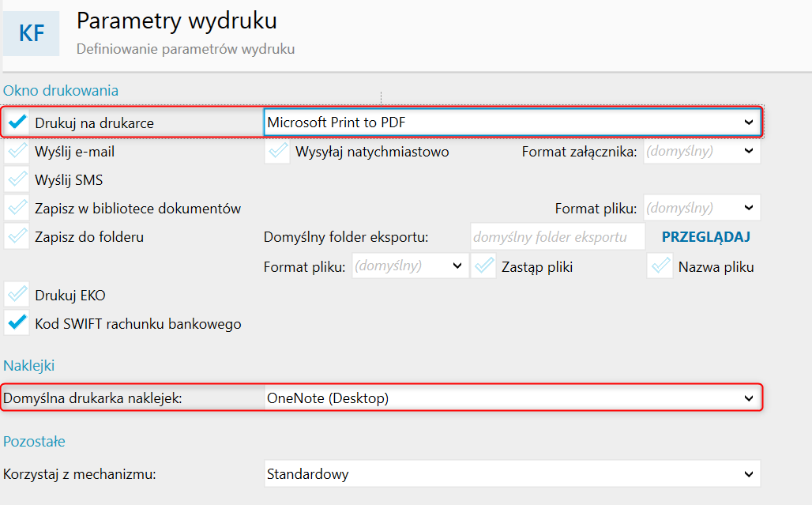Enable the Wyślij e-mail checkbox
Image resolution: width=812 pixels, height=505 pixels.
click(17, 151)
